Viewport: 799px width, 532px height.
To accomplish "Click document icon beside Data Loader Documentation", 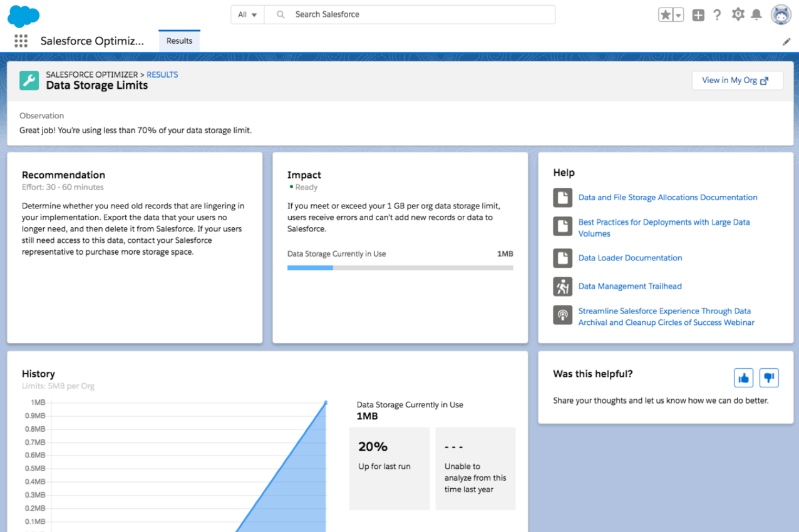I will tap(562, 258).
